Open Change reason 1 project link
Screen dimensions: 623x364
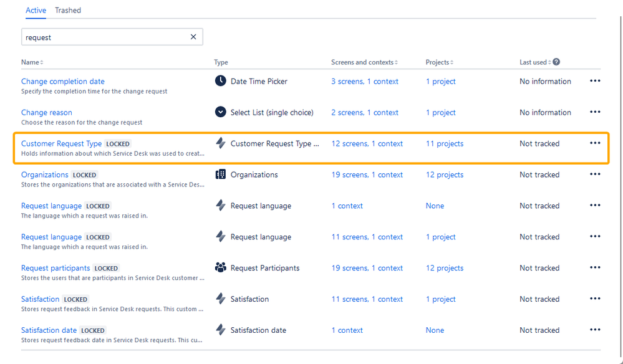click(441, 112)
